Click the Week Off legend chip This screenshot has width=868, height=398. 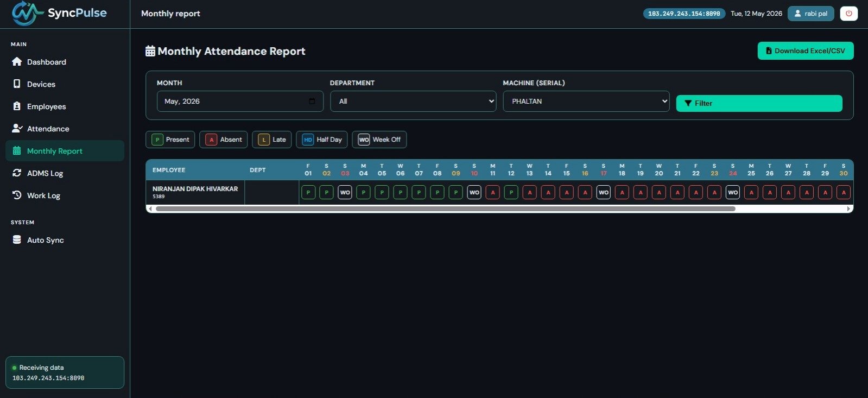pos(379,140)
